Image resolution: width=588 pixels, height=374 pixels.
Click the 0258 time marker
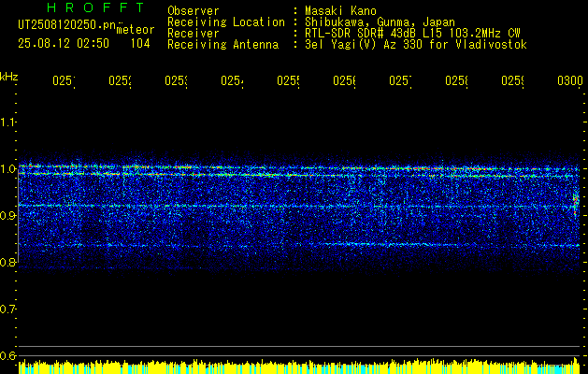coord(456,81)
